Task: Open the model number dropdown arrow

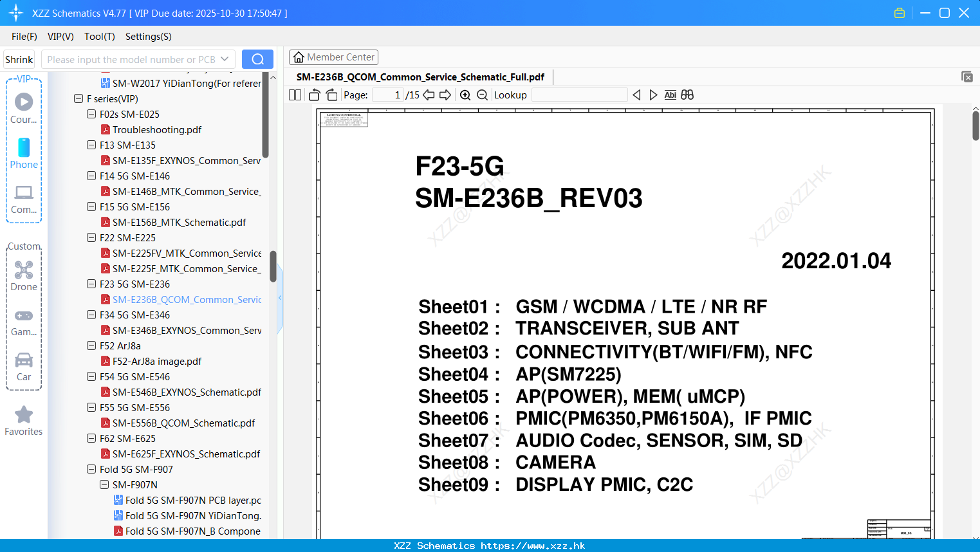Action: pyautogui.click(x=225, y=59)
